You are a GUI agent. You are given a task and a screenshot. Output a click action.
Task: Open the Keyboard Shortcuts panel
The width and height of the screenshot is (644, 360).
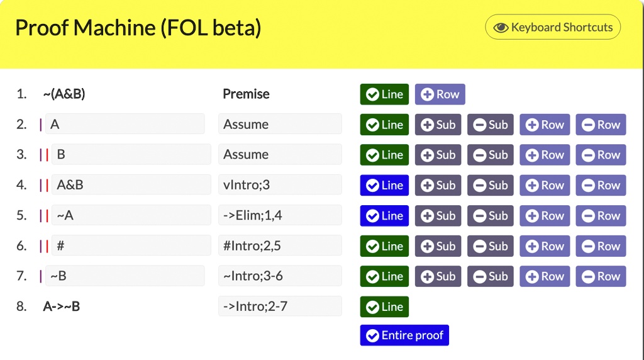click(553, 27)
